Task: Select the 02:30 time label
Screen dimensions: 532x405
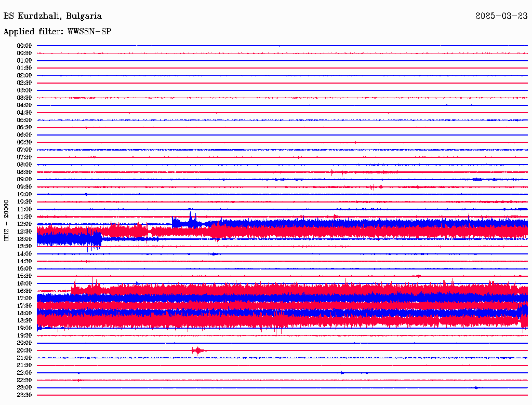Action: point(24,83)
